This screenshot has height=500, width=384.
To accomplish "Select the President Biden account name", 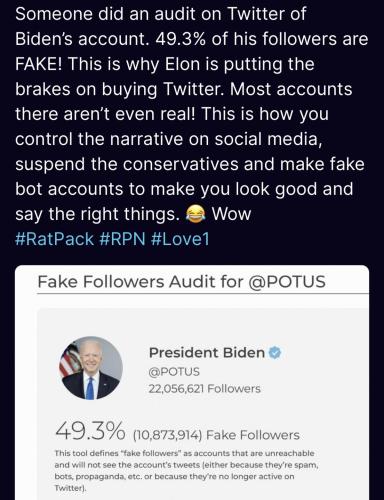I will (x=207, y=352).
